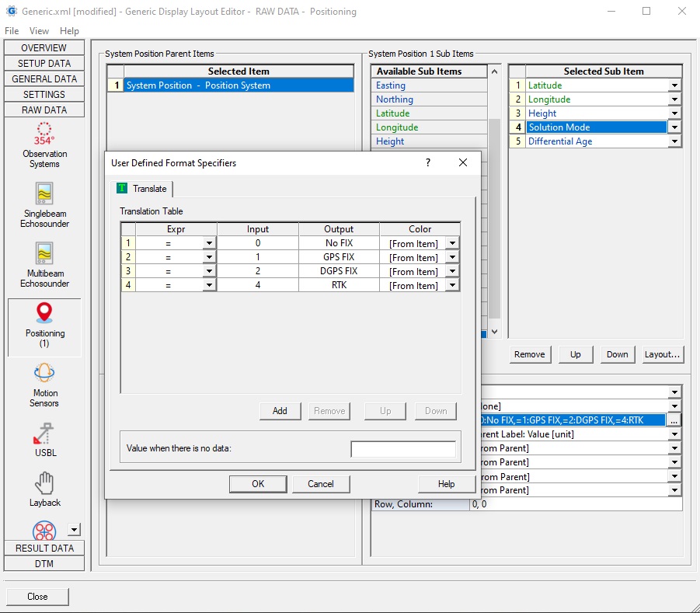
Task: Open the View menu
Action: click(x=39, y=31)
